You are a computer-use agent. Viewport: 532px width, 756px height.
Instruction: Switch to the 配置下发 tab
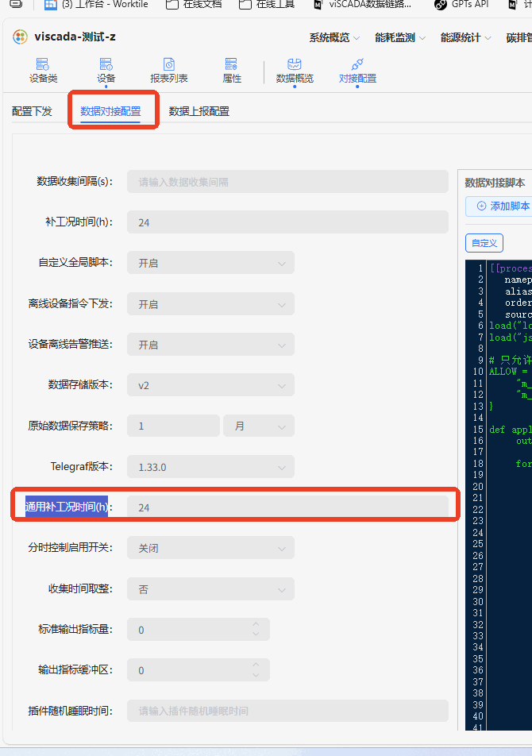32,111
